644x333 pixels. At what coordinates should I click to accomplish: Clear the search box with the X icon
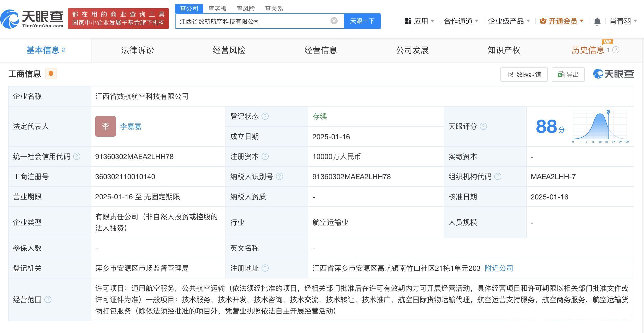click(x=334, y=21)
